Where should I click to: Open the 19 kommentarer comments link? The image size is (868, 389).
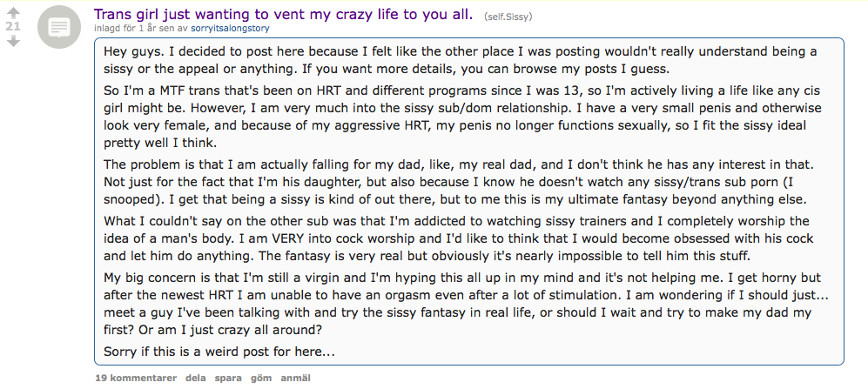tap(136, 378)
